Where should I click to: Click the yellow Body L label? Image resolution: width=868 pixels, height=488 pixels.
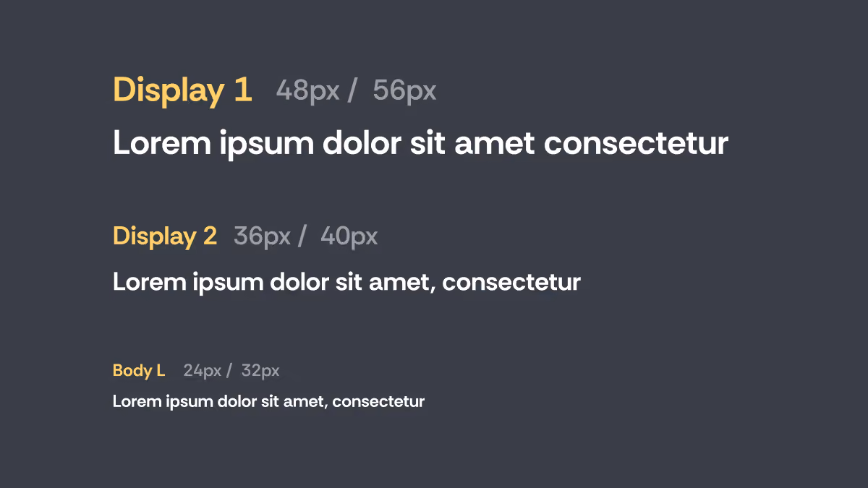139,371
